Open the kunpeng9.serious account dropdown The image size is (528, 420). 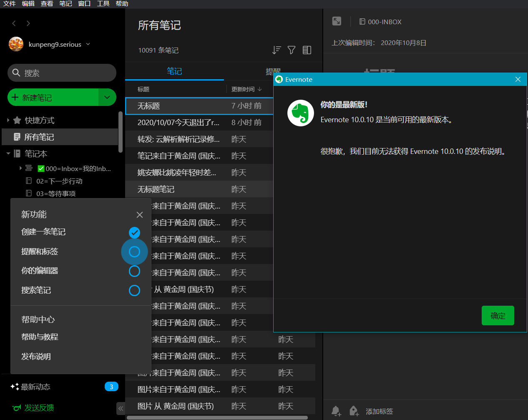click(x=88, y=44)
